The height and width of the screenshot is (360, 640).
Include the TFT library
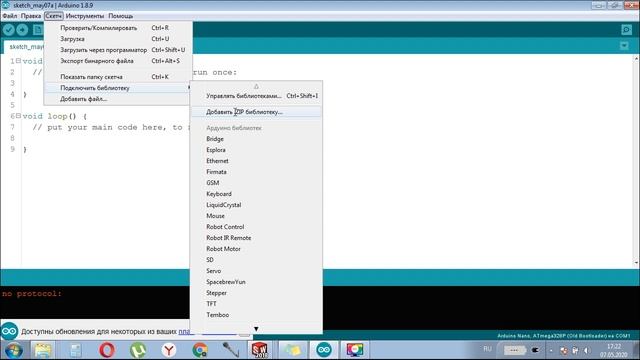click(211, 304)
